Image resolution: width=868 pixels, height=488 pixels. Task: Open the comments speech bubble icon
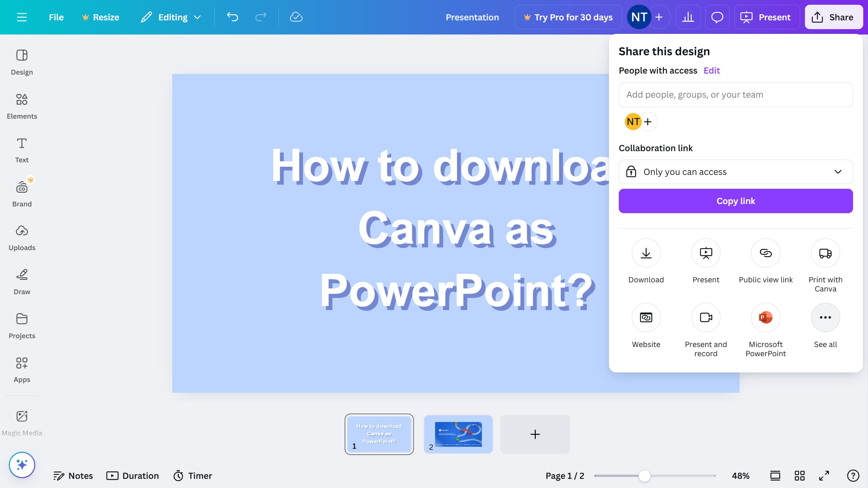click(x=717, y=17)
